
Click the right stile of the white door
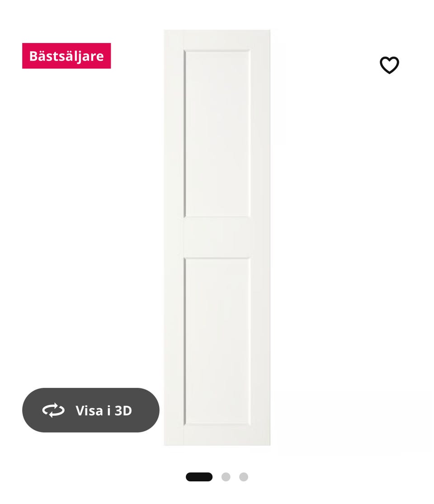260,238
